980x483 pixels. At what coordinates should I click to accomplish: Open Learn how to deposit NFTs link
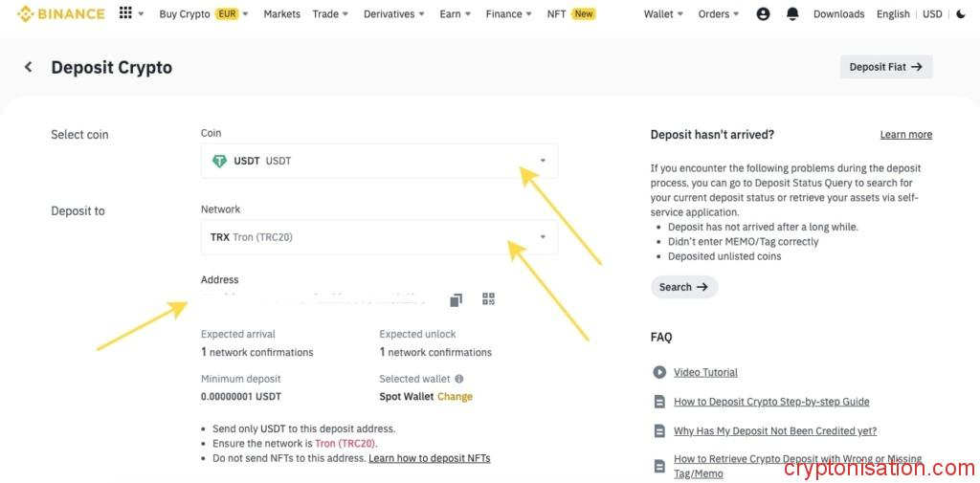(429, 458)
